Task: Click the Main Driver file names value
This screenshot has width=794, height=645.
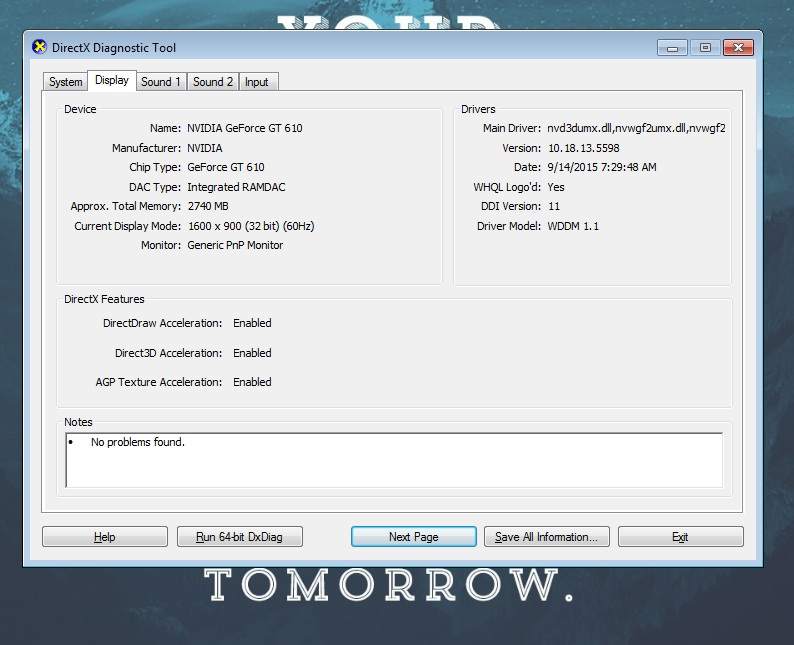Action: click(x=635, y=128)
